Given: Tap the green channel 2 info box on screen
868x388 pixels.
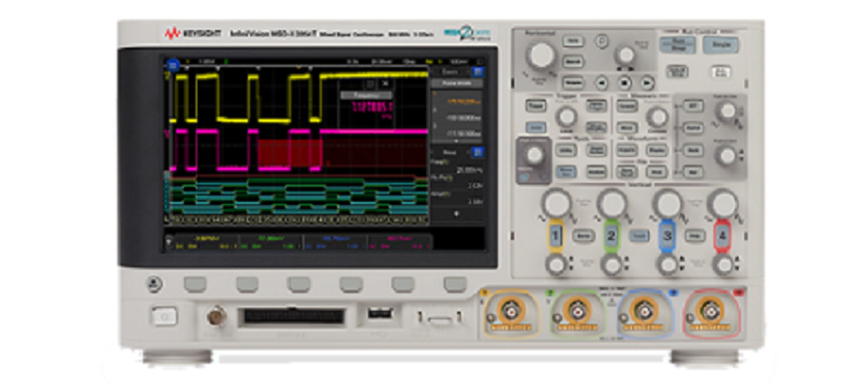Looking at the screenshot, I should 271,241.
